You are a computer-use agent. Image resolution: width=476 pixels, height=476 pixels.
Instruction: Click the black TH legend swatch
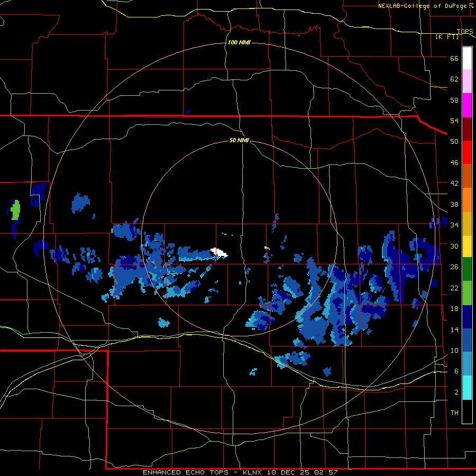(x=467, y=411)
